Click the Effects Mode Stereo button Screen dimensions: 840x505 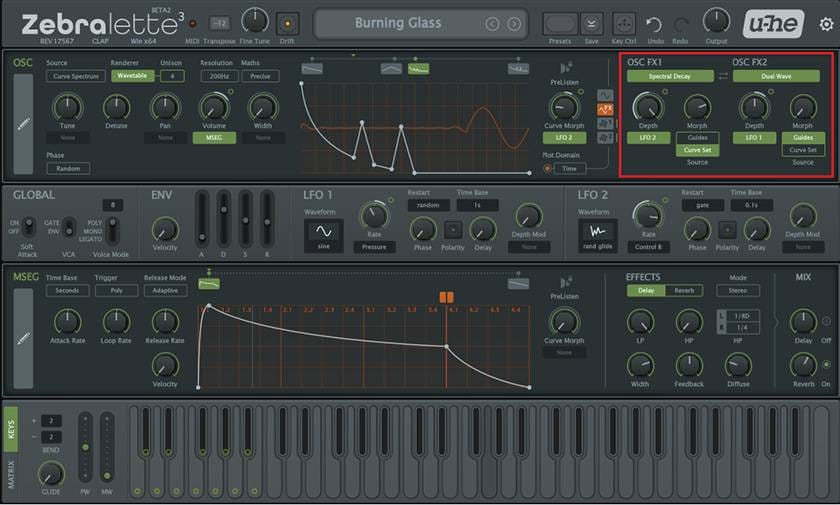pyautogui.click(x=738, y=290)
